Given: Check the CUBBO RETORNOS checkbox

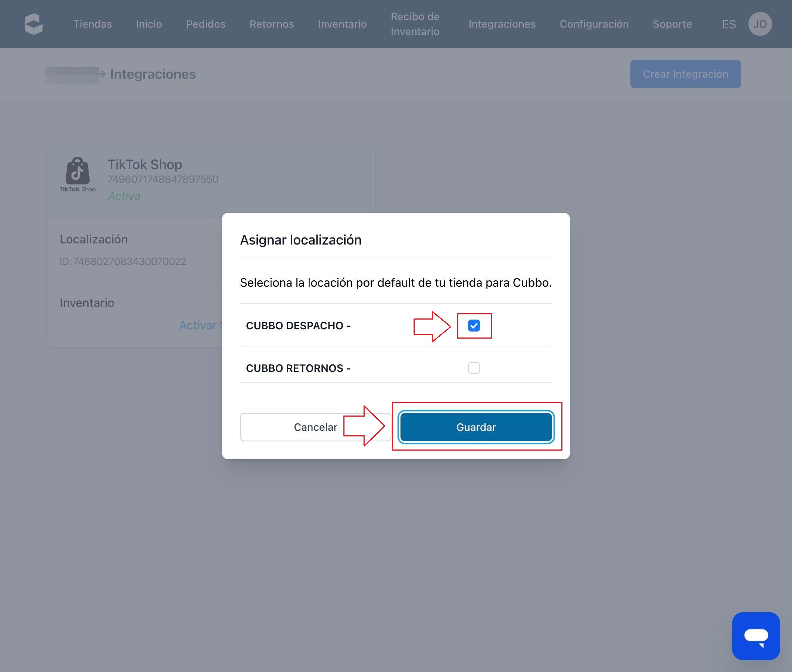Looking at the screenshot, I should coord(474,368).
